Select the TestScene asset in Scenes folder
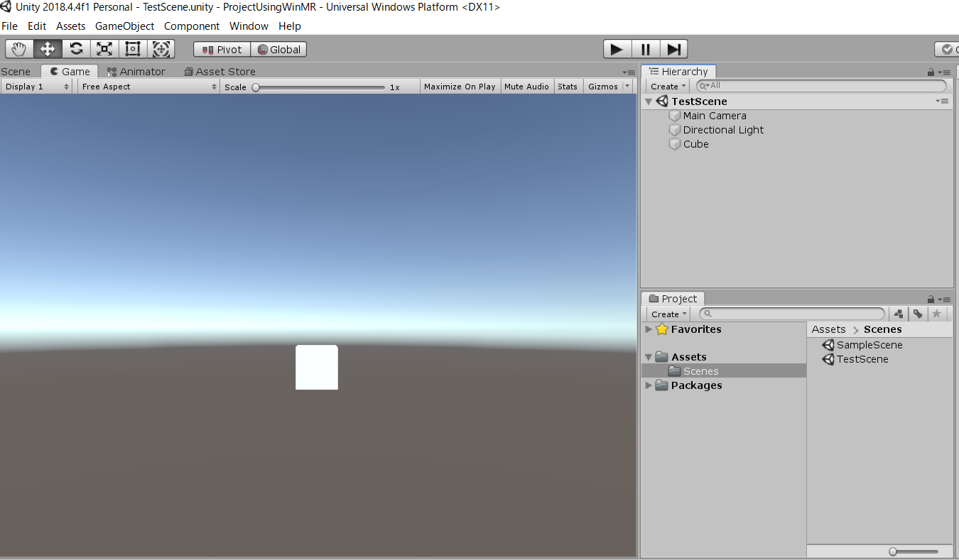The height and width of the screenshot is (560, 959). pos(861,359)
